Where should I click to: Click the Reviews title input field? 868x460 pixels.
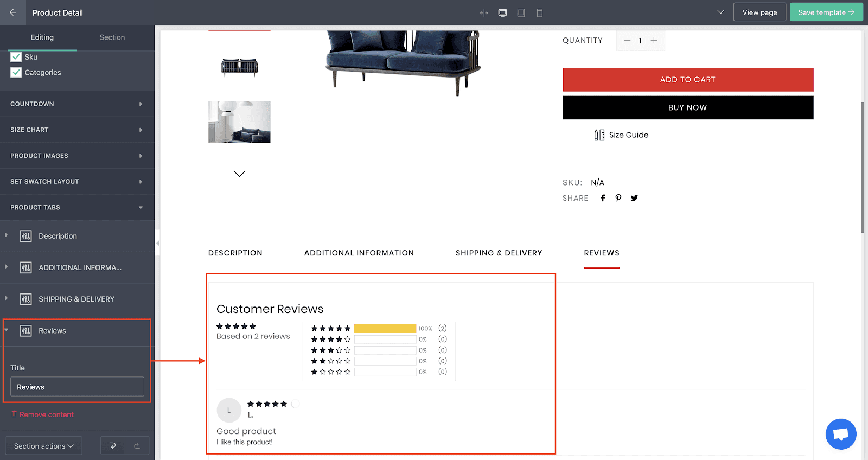tap(77, 387)
